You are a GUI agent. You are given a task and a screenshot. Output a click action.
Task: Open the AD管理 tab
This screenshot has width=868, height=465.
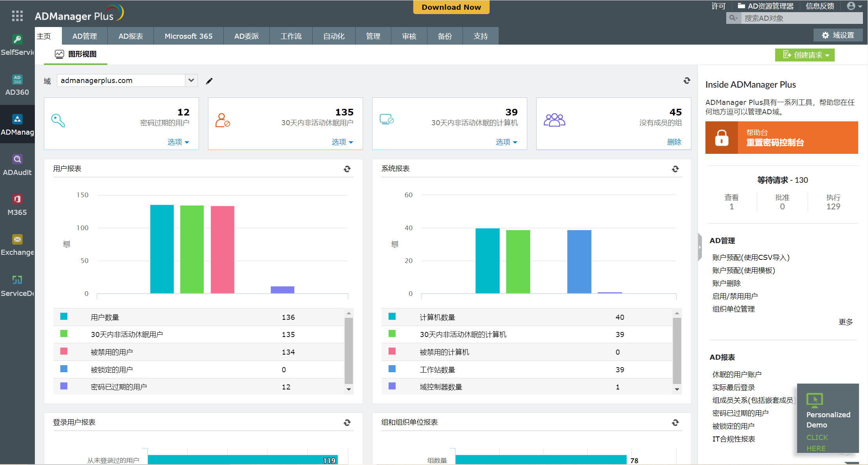point(85,36)
